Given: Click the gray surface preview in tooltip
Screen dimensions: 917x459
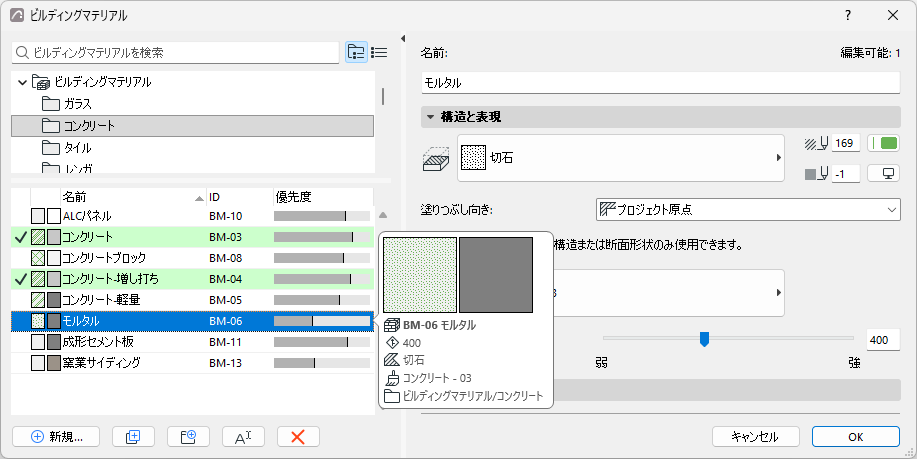Looking at the screenshot, I should [496, 275].
